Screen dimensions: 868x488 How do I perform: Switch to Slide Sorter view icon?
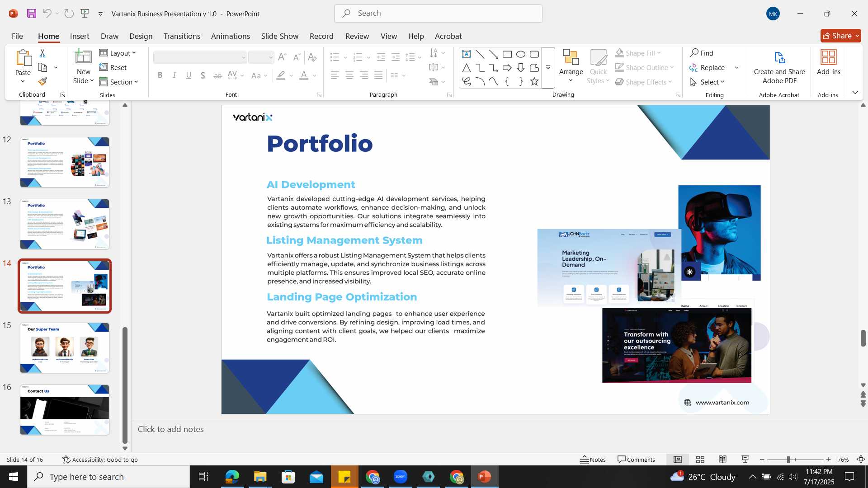700,460
